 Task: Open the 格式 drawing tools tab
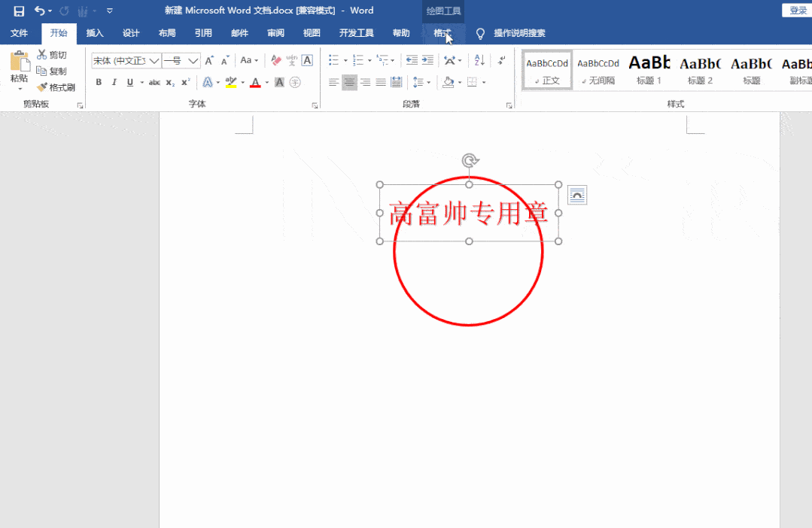click(443, 33)
